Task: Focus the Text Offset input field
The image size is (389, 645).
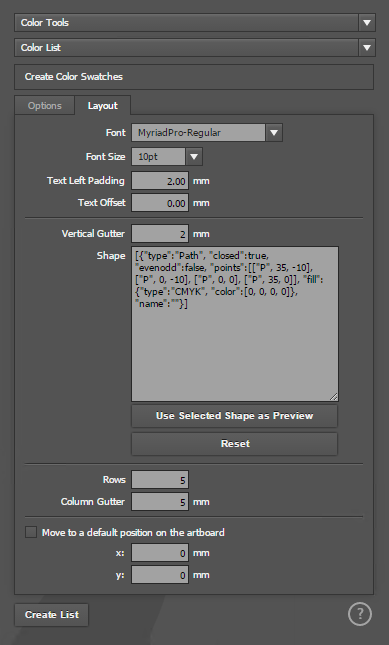Action: point(160,203)
